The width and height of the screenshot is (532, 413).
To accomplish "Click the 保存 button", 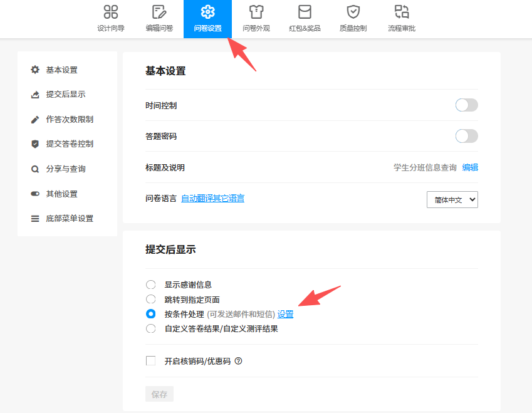I will pos(159,394).
